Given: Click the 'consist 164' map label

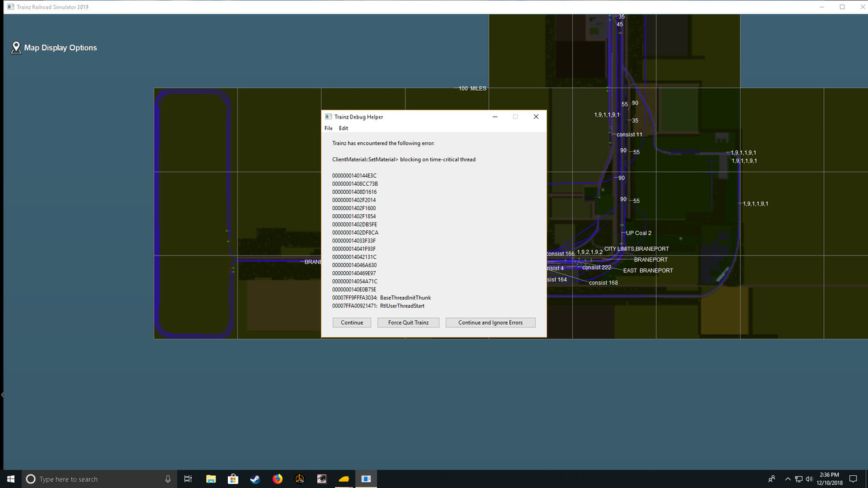Looking at the screenshot, I should point(556,279).
